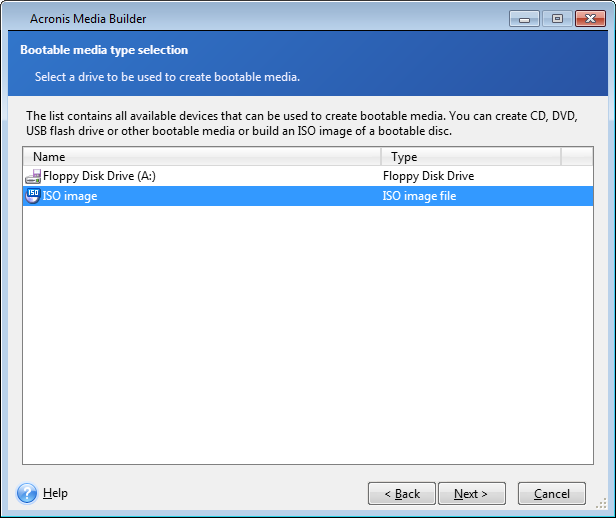Select the Floppy Disk Drive (A:) entry
616x518 pixels.
[99, 176]
